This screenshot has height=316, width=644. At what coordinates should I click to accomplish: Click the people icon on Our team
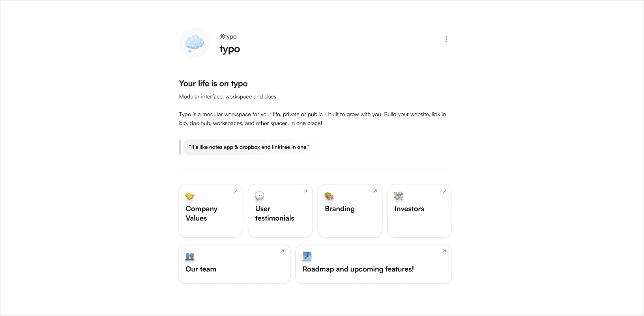click(x=190, y=257)
